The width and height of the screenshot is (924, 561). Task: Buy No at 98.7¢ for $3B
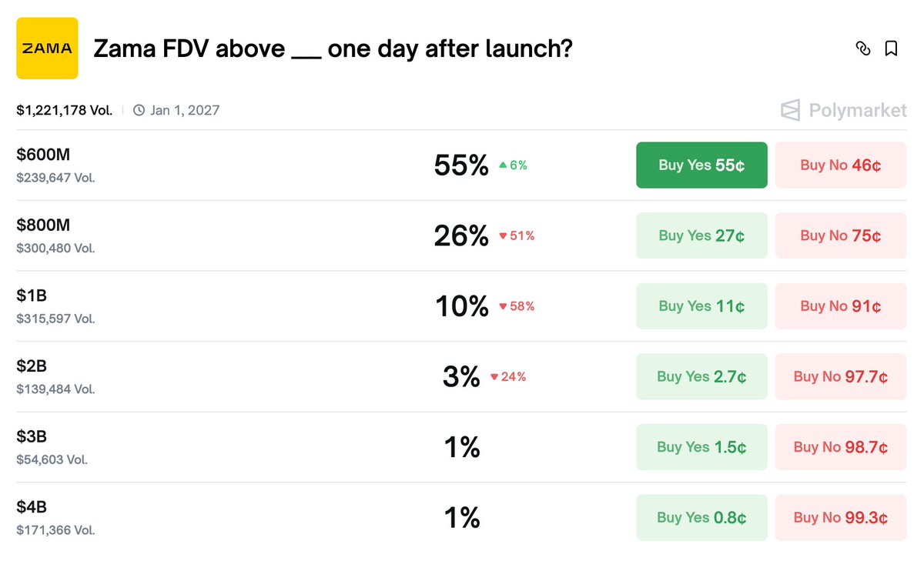pos(840,447)
